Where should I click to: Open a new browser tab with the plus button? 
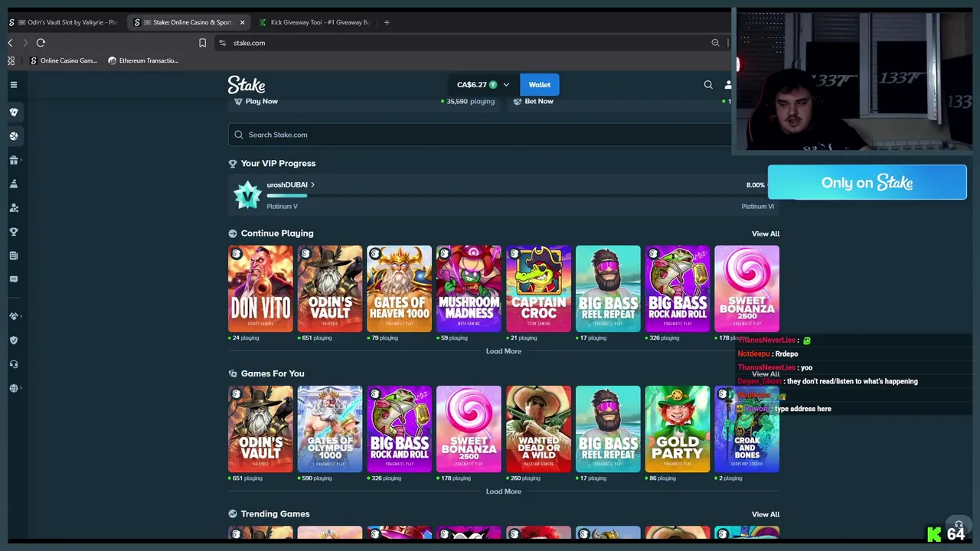click(x=387, y=22)
